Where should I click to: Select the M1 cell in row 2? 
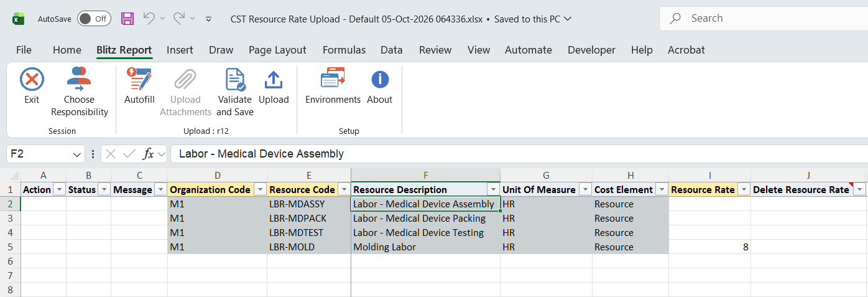click(x=218, y=204)
